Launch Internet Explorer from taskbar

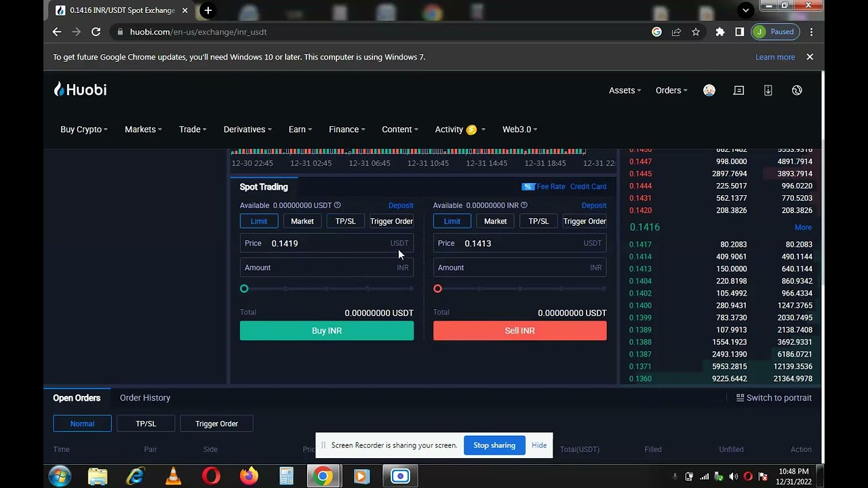[136, 476]
